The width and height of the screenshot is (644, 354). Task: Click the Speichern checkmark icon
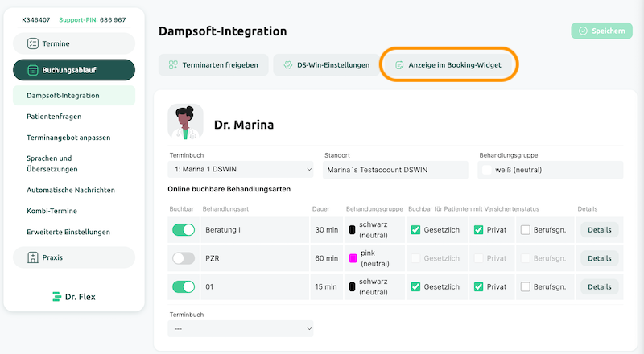583,31
